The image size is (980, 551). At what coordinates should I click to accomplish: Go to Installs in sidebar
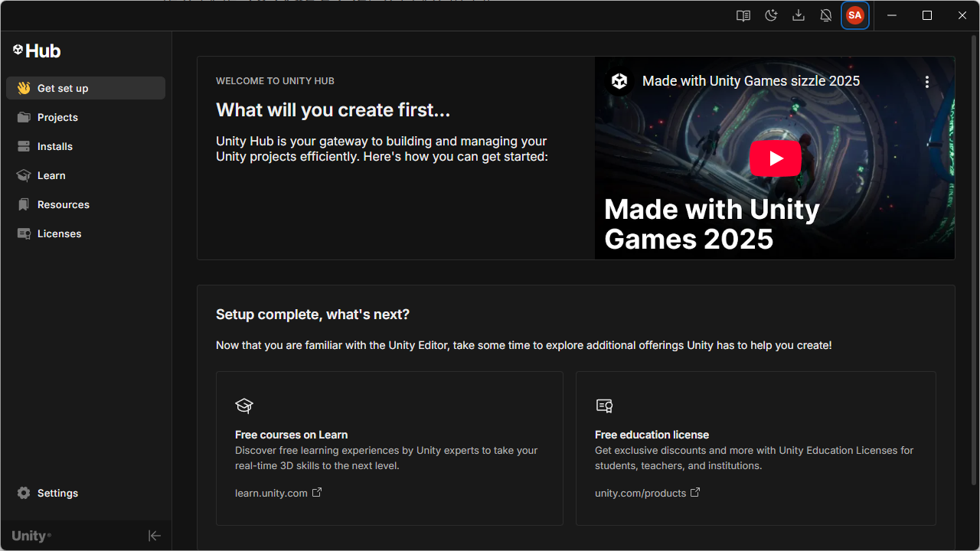coord(86,146)
